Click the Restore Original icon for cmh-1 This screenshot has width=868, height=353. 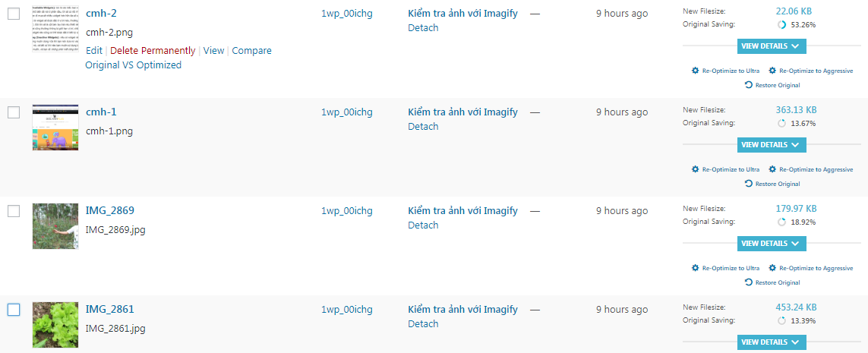749,184
